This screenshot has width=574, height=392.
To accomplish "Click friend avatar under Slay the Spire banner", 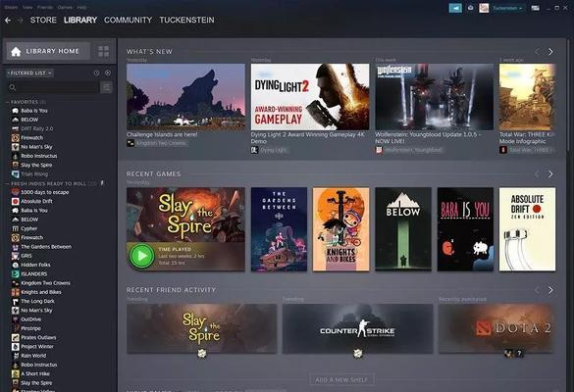I will 202,354.
